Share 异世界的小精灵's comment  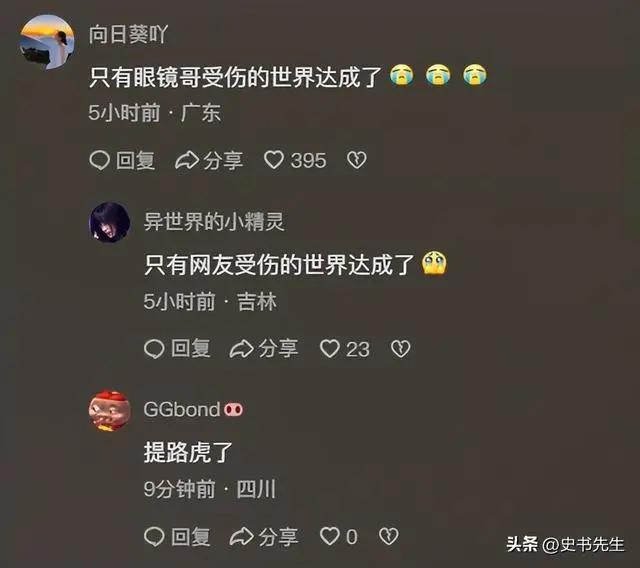tap(264, 349)
